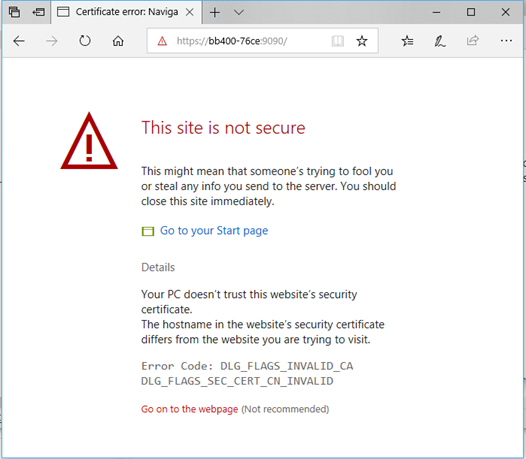Set these tabs aside
The width and height of the screenshot is (526, 459).
click(x=38, y=12)
